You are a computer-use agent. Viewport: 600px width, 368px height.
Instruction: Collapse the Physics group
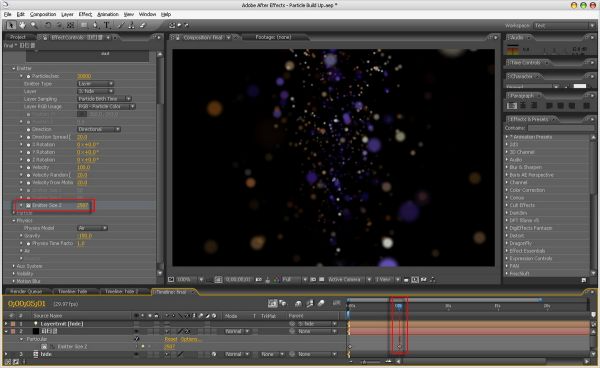click(14, 221)
